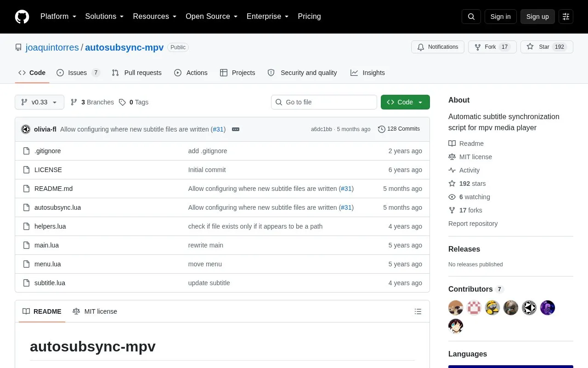Image resolution: width=588 pixels, height=368 pixels.
Task: Open the Actions tab
Action: point(191,73)
